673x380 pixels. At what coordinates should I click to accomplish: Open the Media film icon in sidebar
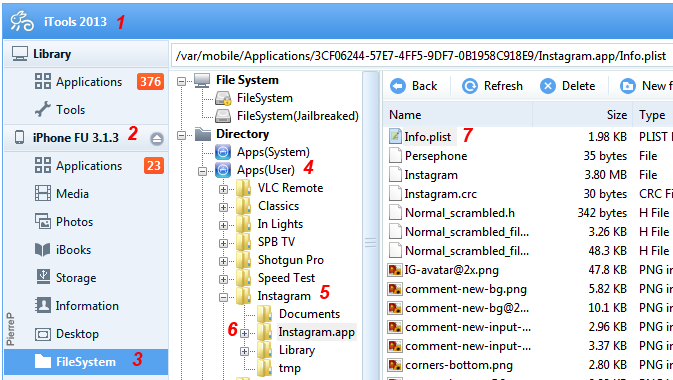click(x=43, y=194)
